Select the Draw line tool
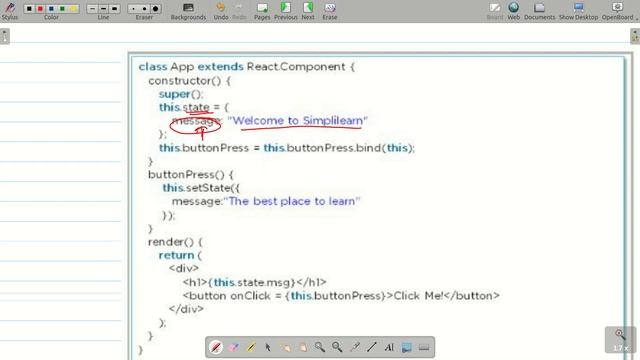Screen dimensions: 640x360 tap(371, 347)
